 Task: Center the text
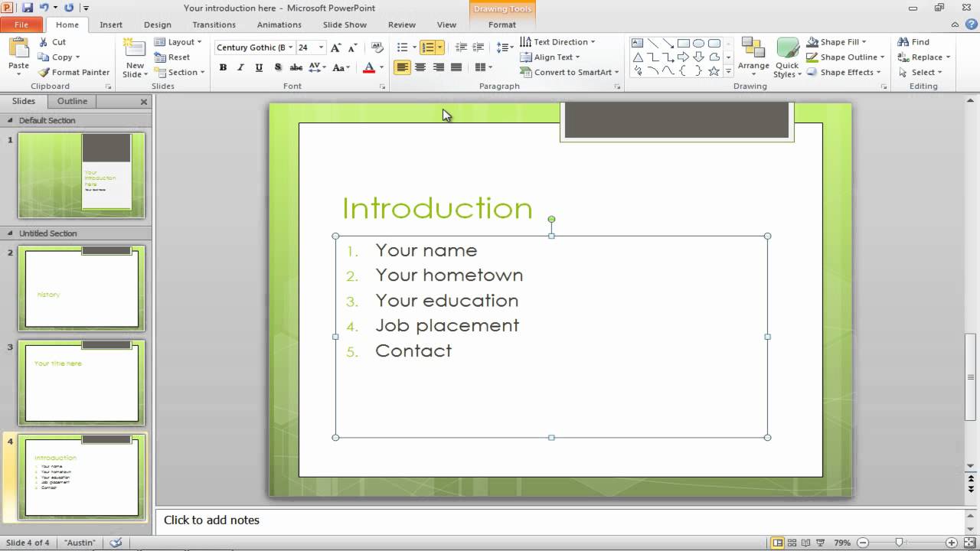coord(420,67)
